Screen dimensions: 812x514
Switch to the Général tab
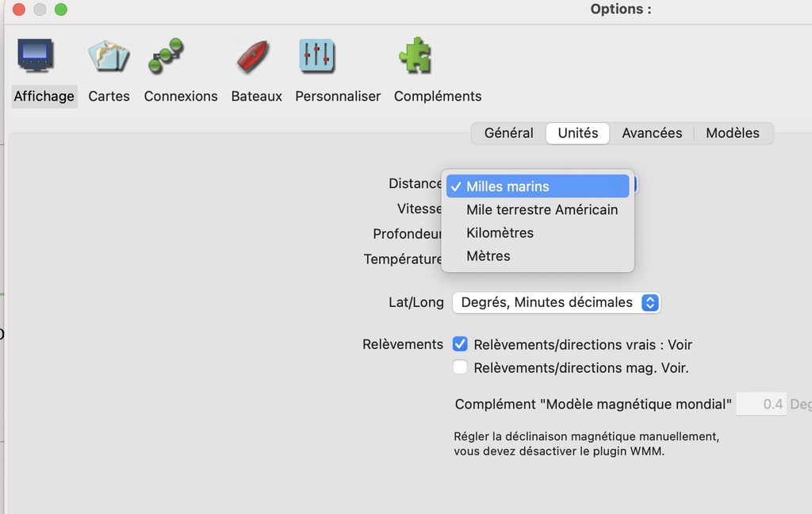click(x=508, y=133)
